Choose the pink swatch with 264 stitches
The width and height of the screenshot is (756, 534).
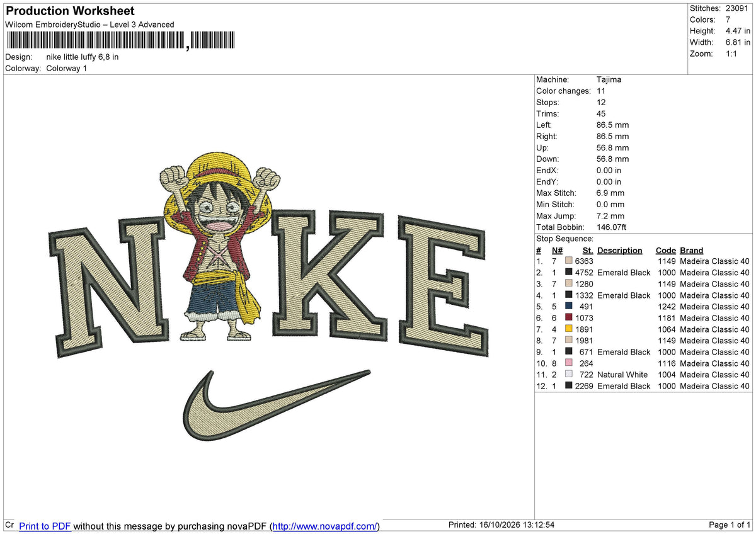point(569,363)
